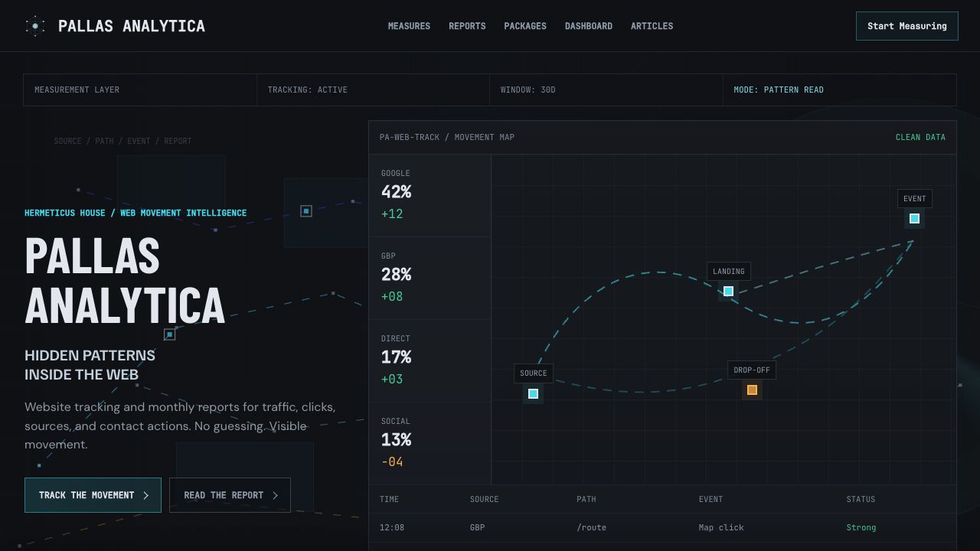
Task: Click the PALLAS ANALYTICA header brand text
Action: [132, 26]
